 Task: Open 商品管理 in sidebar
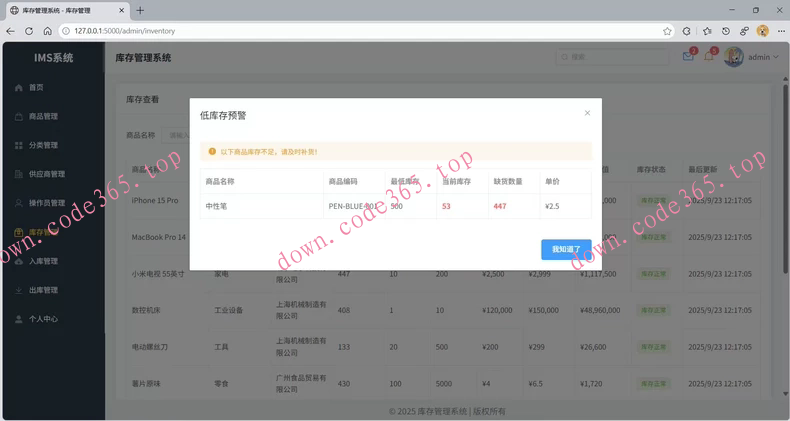[x=53, y=116]
